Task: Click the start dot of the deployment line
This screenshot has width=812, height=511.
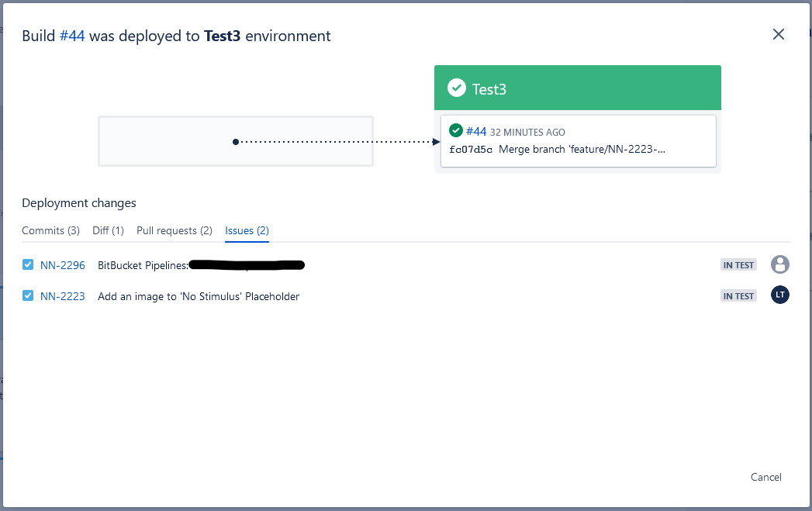Action: coord(236,142)
